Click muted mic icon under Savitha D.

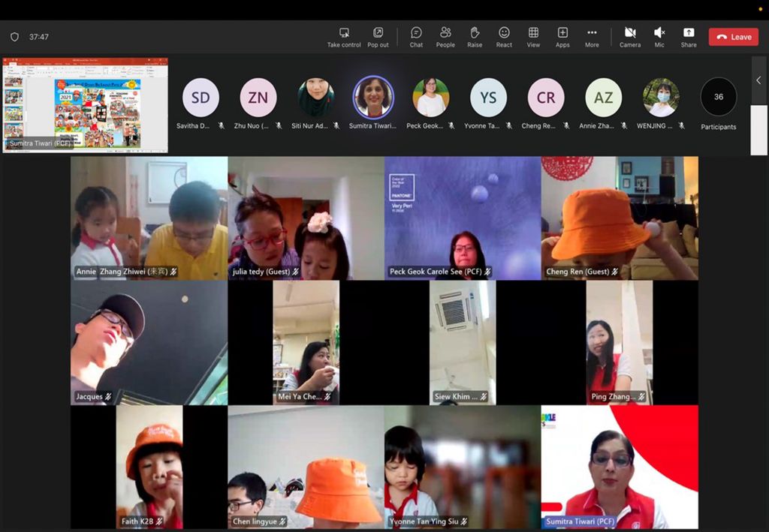tap(222, 126)
